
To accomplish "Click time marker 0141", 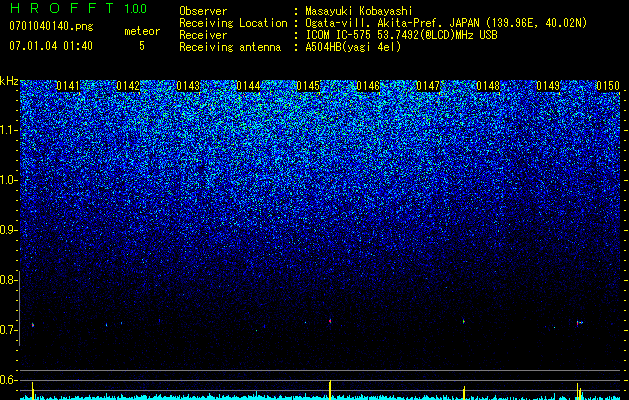I will click(68, 86).
